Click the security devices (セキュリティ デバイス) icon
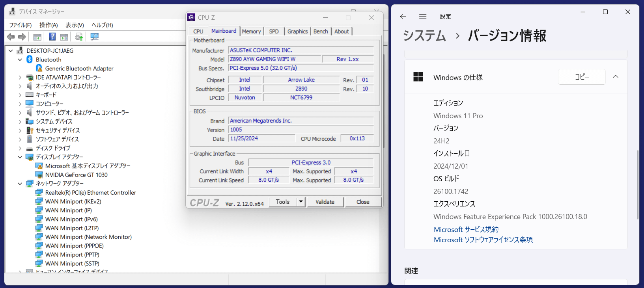 (30, 130)
